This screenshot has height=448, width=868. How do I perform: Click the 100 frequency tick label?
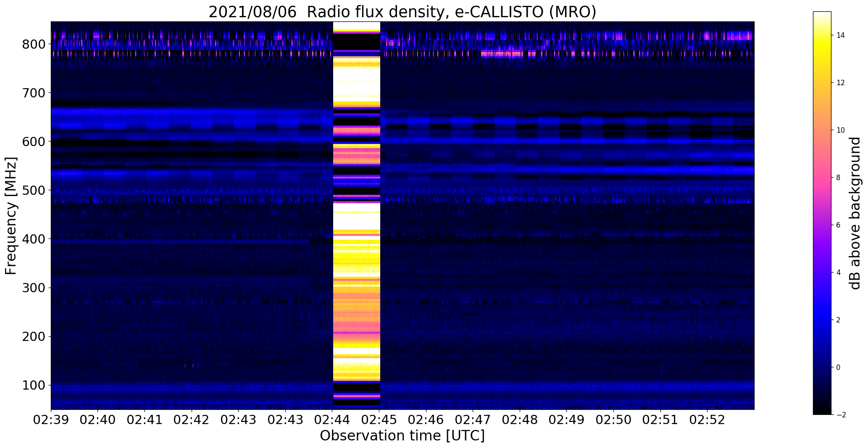pos(33,385)
